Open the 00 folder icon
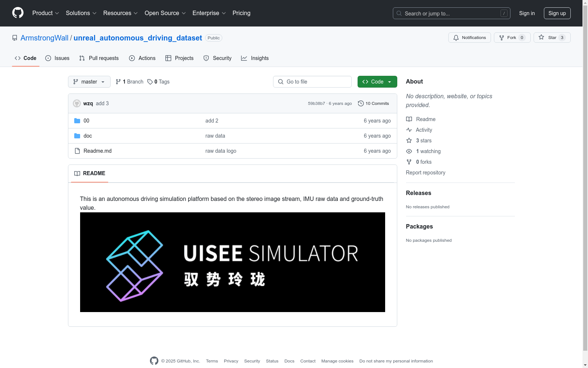 [x=77, y=121]
